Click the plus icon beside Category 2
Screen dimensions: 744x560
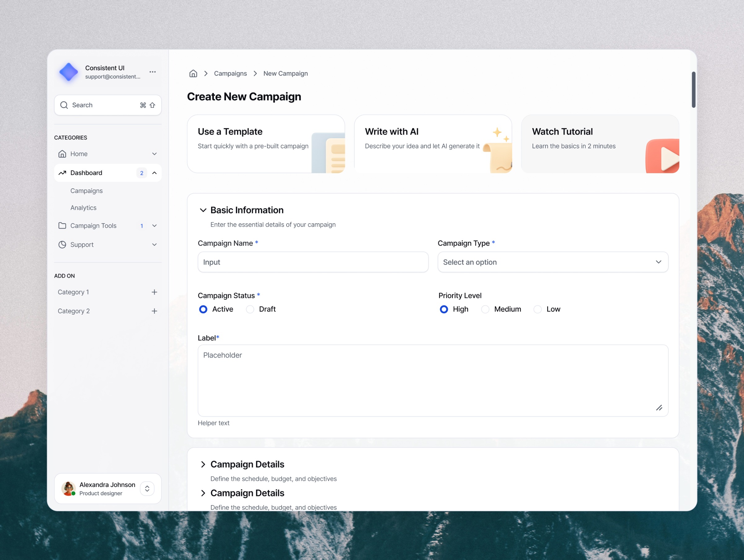[x=154, y=311]
